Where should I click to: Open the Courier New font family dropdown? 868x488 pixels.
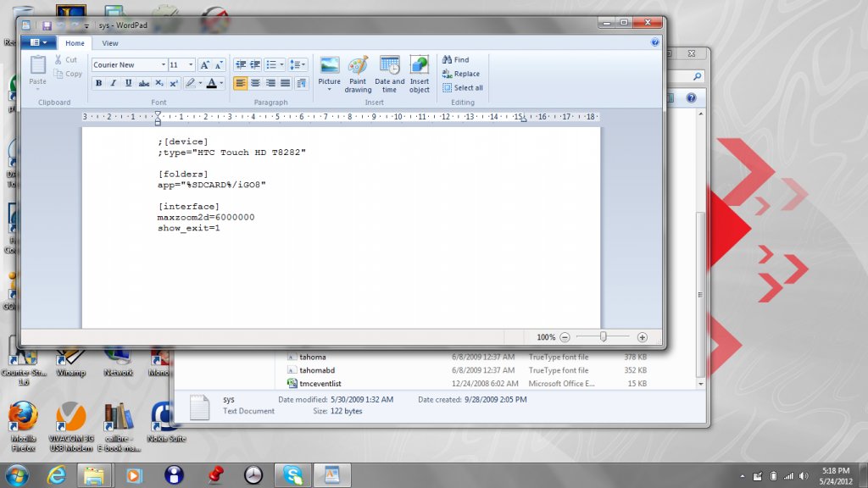(163, 65)
